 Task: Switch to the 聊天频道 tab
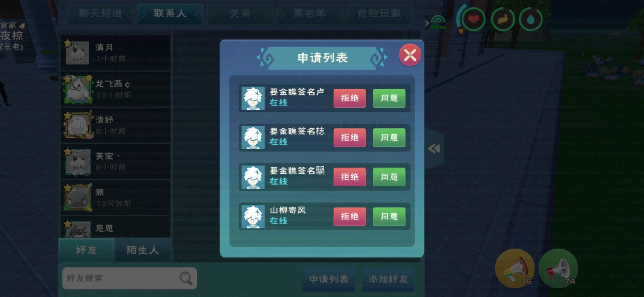tap(100, 13)
